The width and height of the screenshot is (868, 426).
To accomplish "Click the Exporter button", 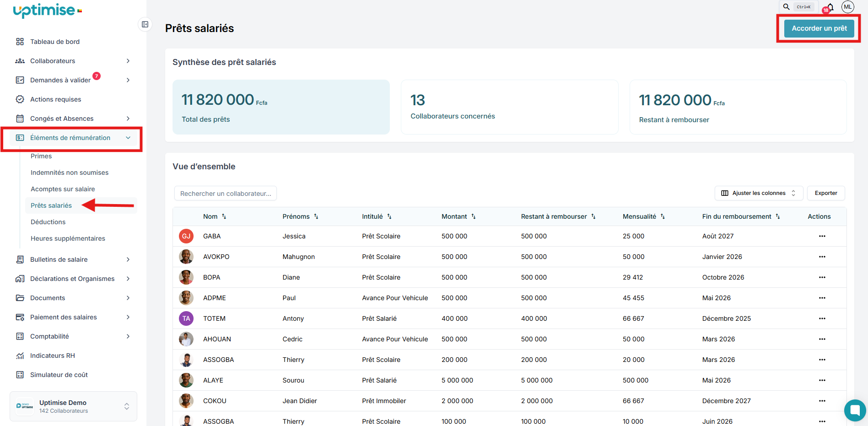I will click(x=825, y=193).
